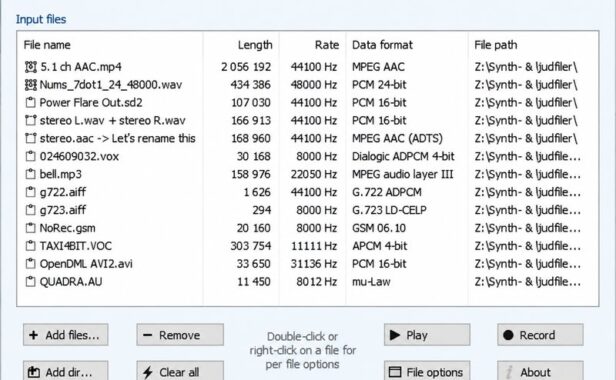
Task: Select the QUADRA.AU file name
Action: pos(71,282)
